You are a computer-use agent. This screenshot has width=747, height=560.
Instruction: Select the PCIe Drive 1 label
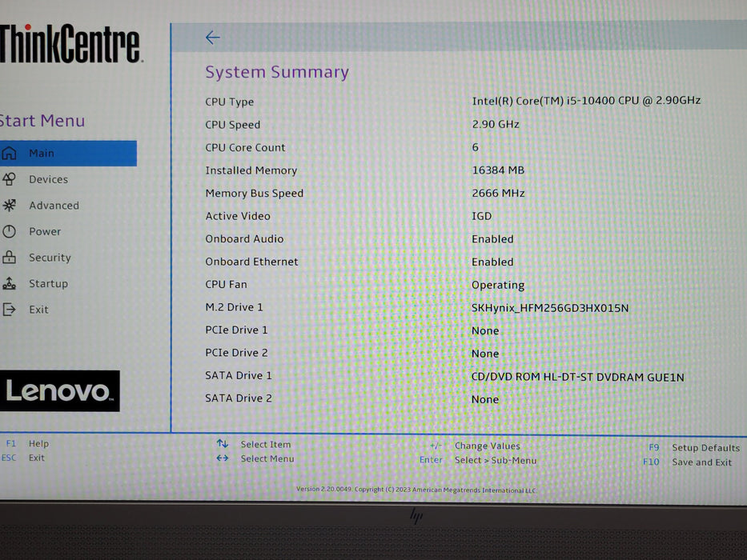pos(236,330)
